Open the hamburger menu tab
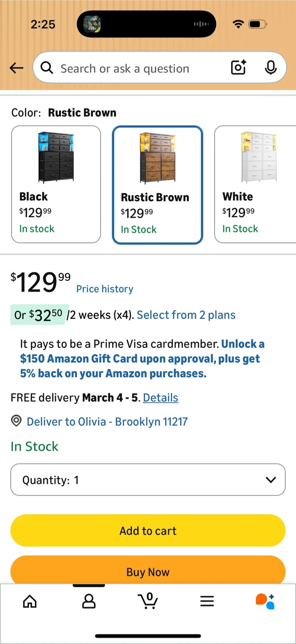296x644 pixels. tap(207, 602)
